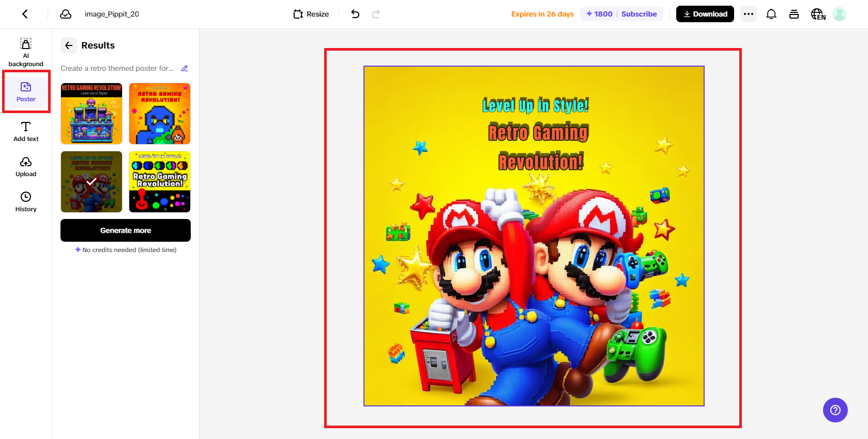
Task: Open the AI background tool
Action: [26, 52]
